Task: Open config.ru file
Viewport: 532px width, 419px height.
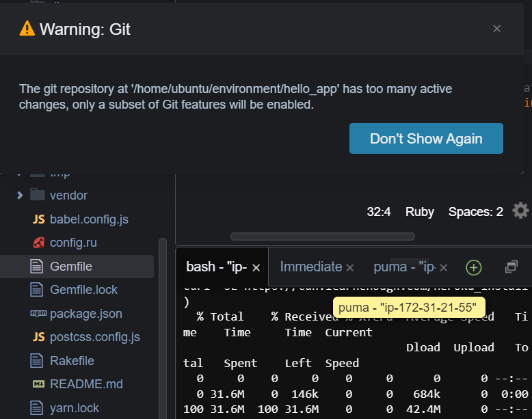Action: (73, 243)
